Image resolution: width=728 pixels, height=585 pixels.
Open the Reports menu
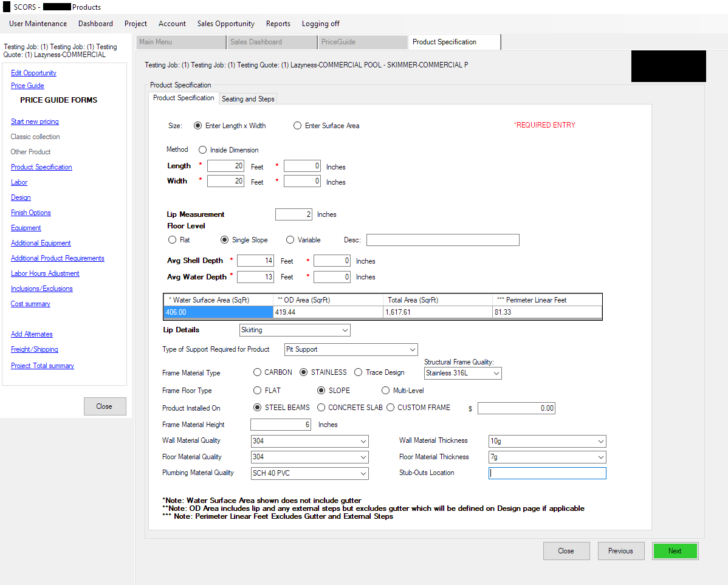[278, 24]
